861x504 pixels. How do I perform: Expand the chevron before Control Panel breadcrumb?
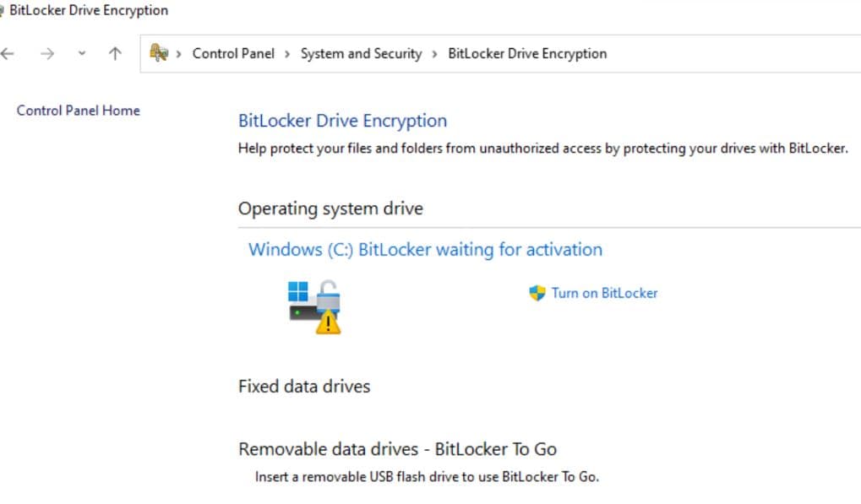coord(179,54)
